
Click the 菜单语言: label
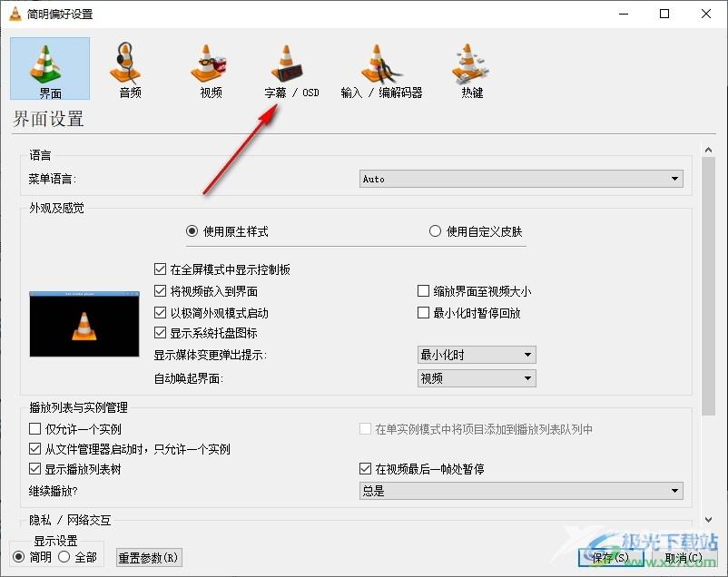[x=52, y=179]
